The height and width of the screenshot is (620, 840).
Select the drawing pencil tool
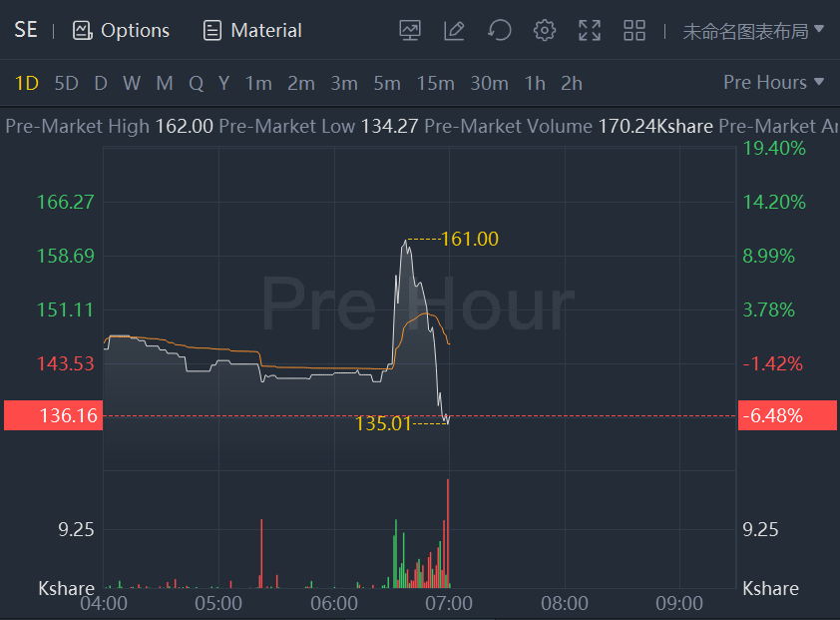pyautogui.click(x=455, y=30)
